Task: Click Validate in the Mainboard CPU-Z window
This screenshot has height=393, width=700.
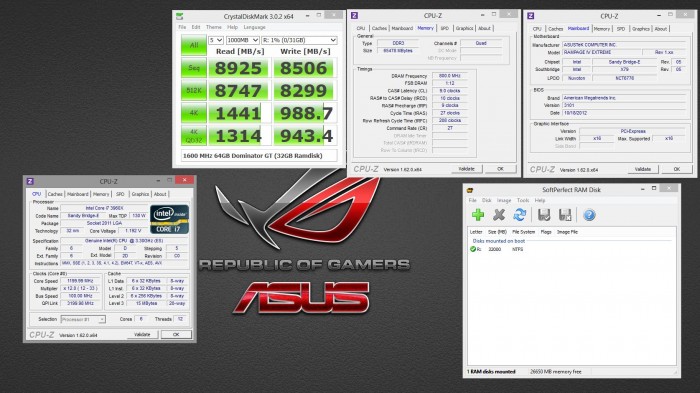Action: [x=642, y=169]
